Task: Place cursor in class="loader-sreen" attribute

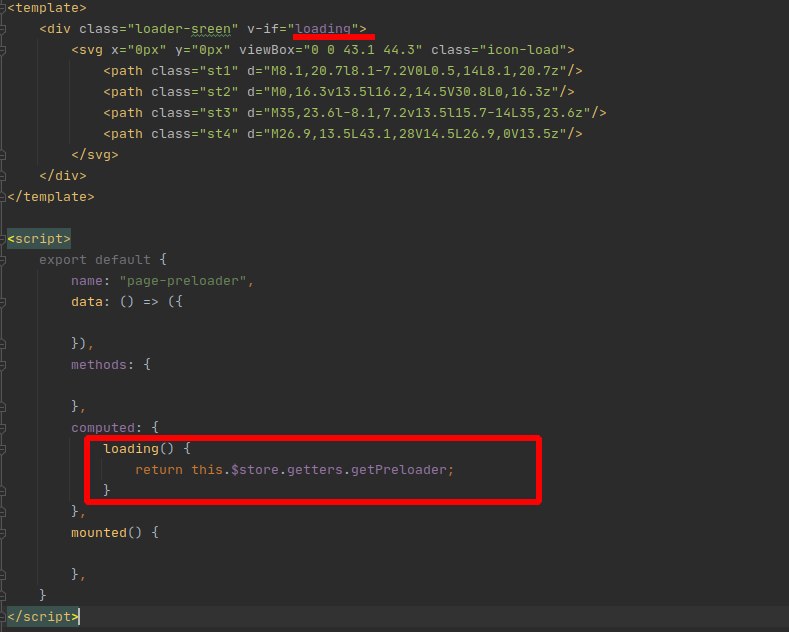Action: tap(158, 29)
